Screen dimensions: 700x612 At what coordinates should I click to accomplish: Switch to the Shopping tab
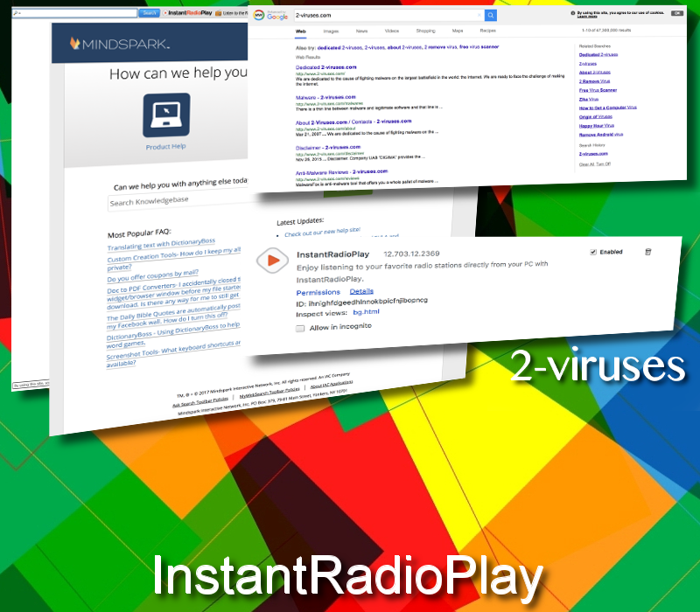pyautogui.click(x=426, y=30)
